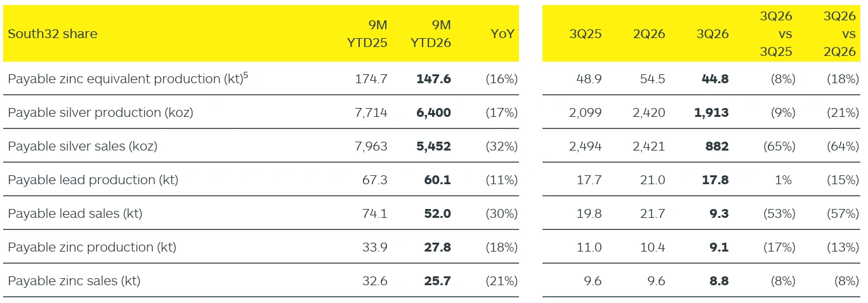Click the Payable silver production (koz) row label

coord(100,112)
